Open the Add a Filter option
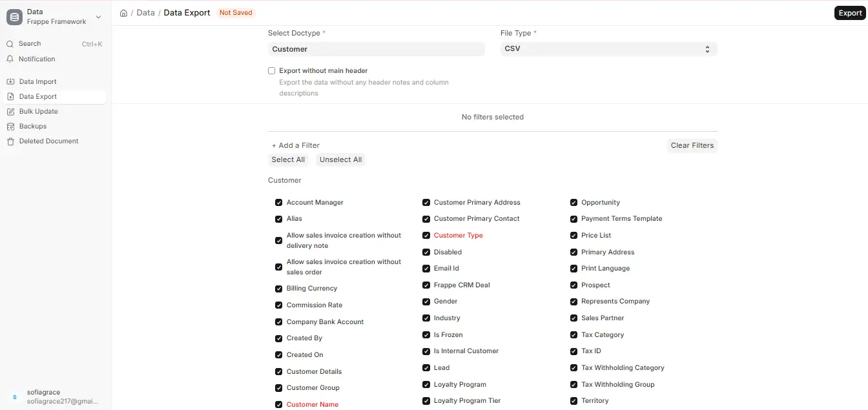 [296, 145]
